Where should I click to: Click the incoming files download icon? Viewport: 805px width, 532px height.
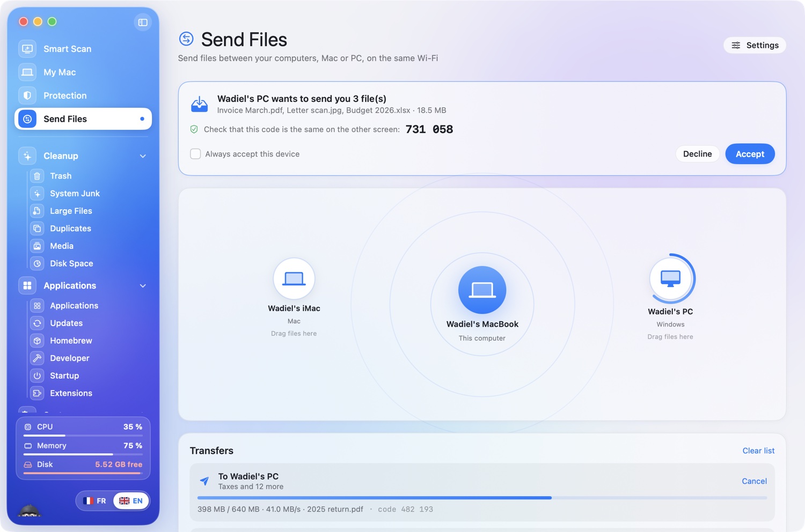[x=200, y=104]
